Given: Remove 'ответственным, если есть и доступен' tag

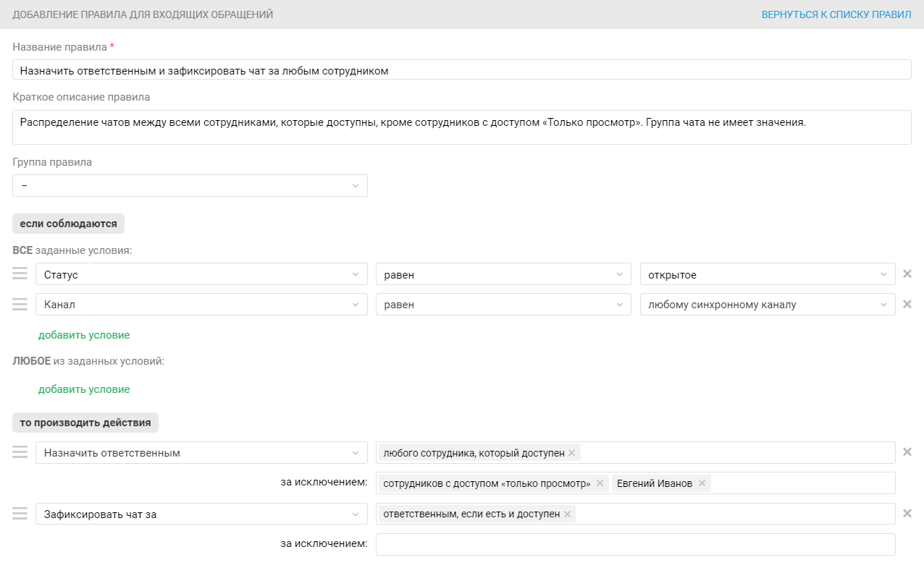Looking at the screenshot, I should coord(567,514).
